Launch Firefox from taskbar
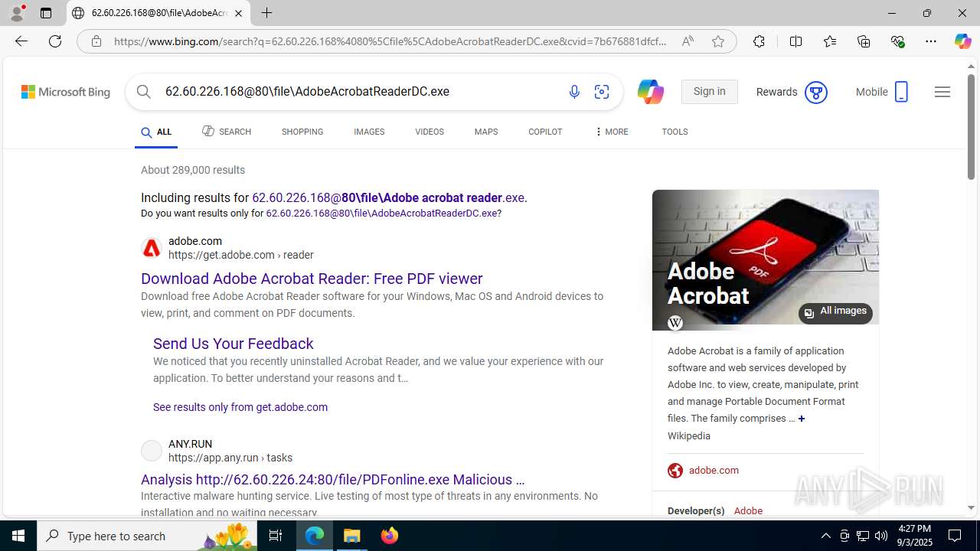 coord(390,536)
